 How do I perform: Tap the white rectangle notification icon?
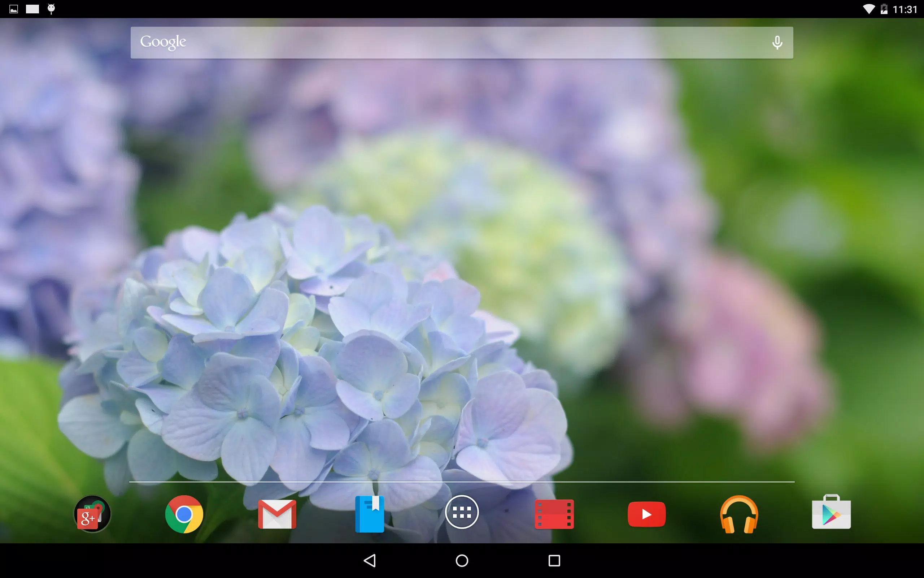[x=32, y=9]
